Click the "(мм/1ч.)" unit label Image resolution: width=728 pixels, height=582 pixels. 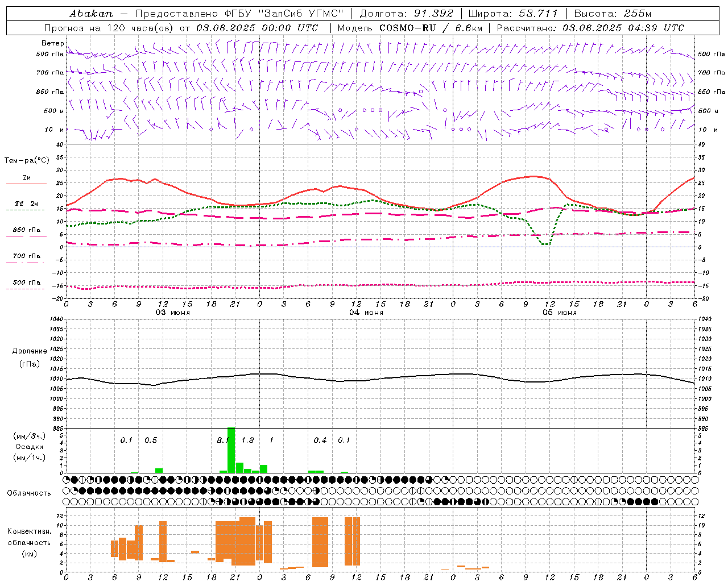pos(29,458)
